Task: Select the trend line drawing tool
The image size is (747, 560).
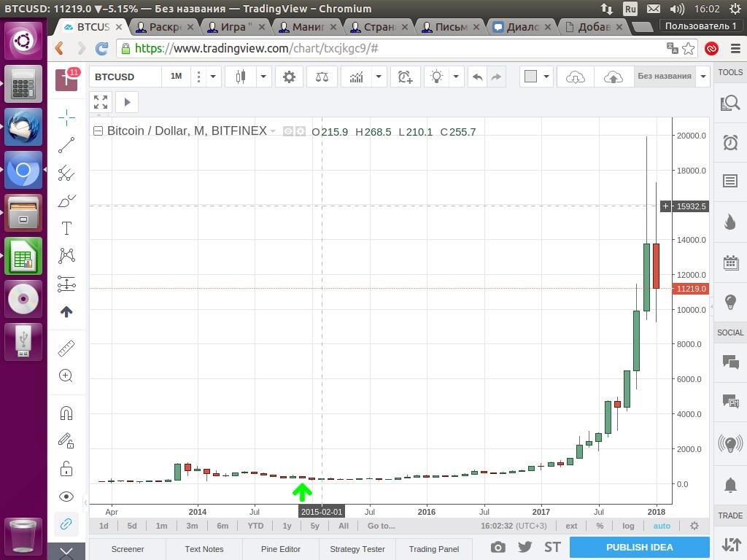Action: (66, 145)
